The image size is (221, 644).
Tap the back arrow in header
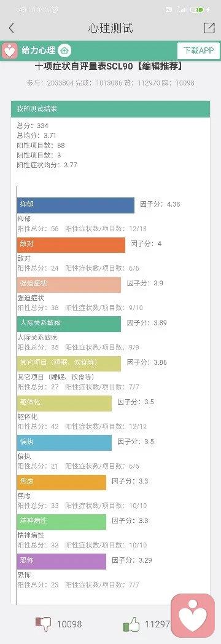[12, 28]
